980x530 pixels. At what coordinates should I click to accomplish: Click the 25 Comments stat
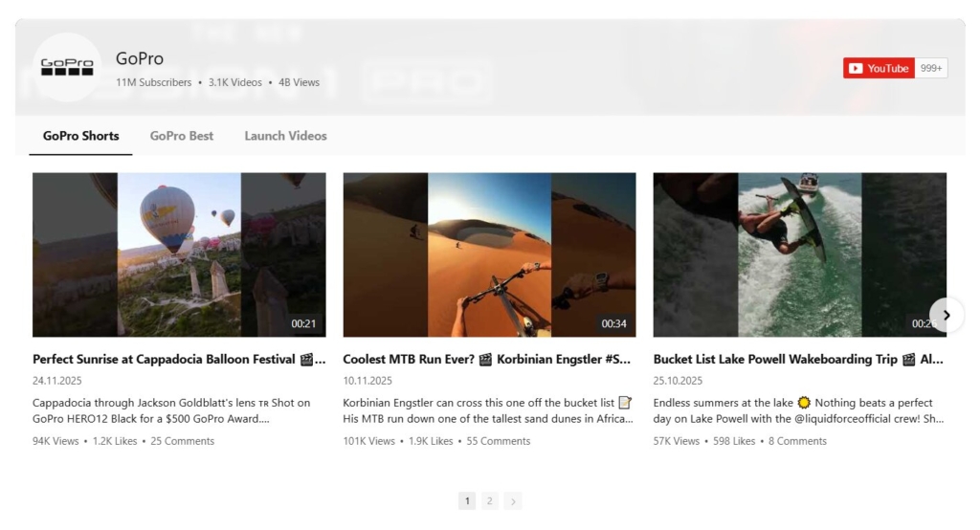click(183, 441)
